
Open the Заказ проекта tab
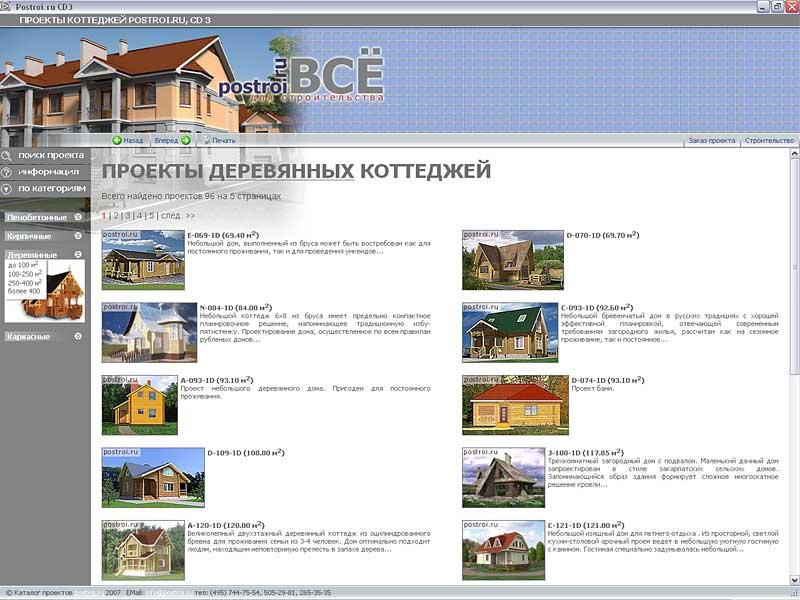pos(711,141)
